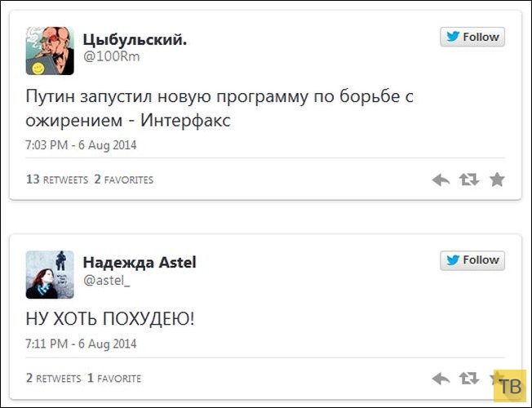Open the Цыбульский. display name
Image resolution: width=532 pixels, height=408 pixels.
pos(135,38)
